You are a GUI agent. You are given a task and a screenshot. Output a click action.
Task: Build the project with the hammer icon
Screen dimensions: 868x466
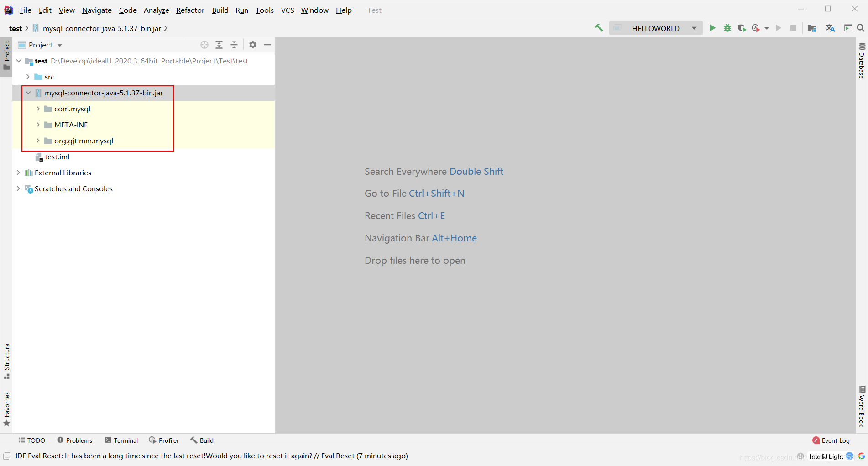coord(599,28)
